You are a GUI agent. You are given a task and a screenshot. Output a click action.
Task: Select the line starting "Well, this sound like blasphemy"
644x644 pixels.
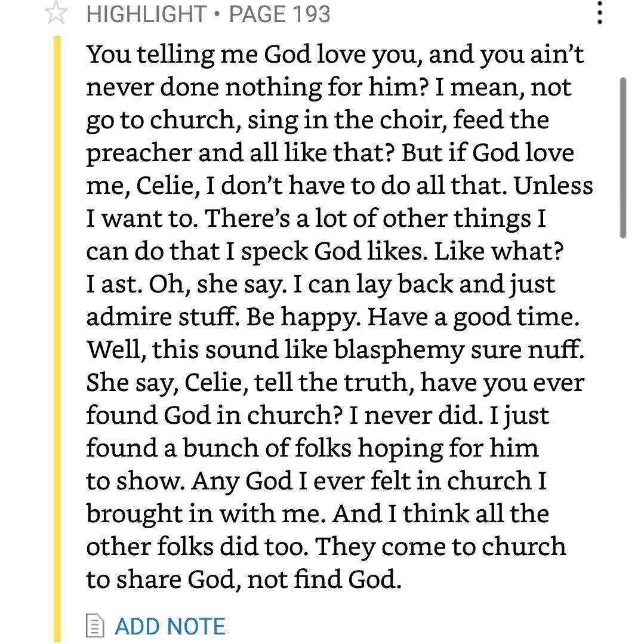coord(335,350)
